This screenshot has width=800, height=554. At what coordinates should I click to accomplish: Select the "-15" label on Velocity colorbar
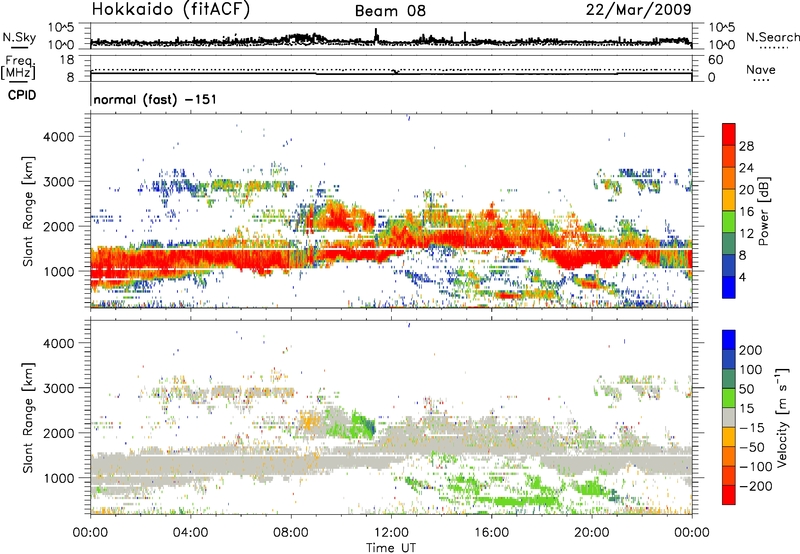pyautogui.click(x=752, y=427)
